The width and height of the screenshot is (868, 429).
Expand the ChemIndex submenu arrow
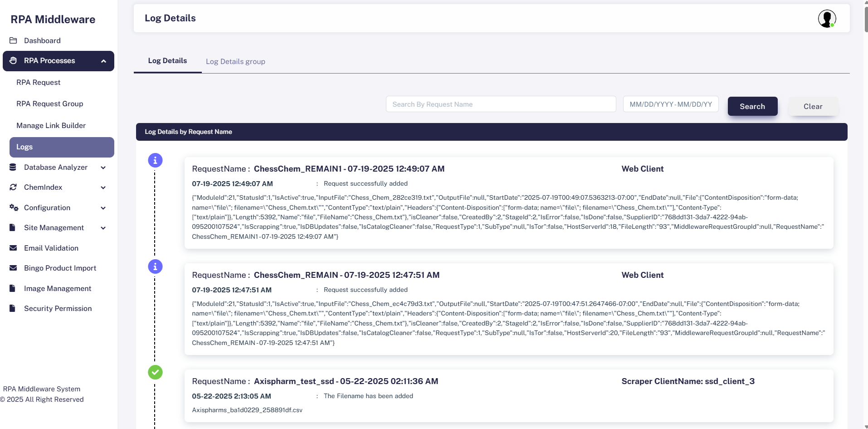[x=103, y=187]
